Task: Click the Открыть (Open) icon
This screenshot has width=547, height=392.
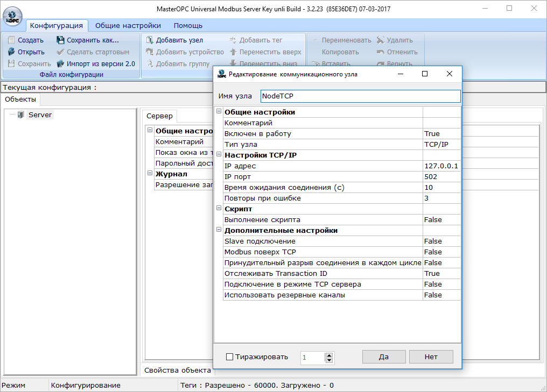Action: (x=11, y=52)
